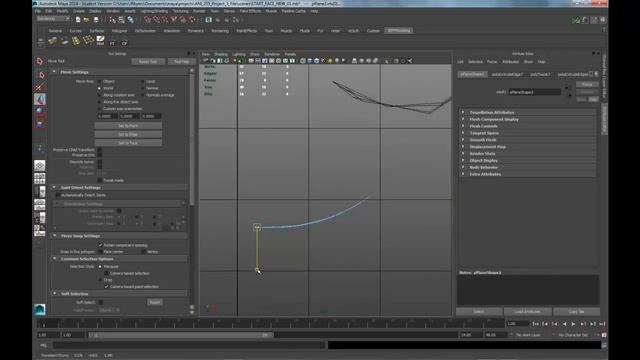The width and height of the screenshot is (640, 360).
Task: Click the rightmost viewport panel toolbar icon
Action: tap(409, 61)
